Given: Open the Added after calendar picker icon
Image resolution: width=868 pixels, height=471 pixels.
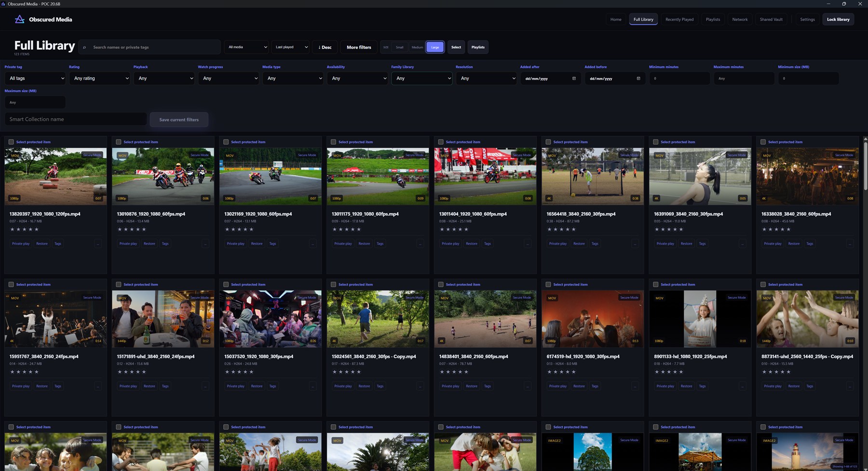Looking at the screenshot, I should coord(574,78).
